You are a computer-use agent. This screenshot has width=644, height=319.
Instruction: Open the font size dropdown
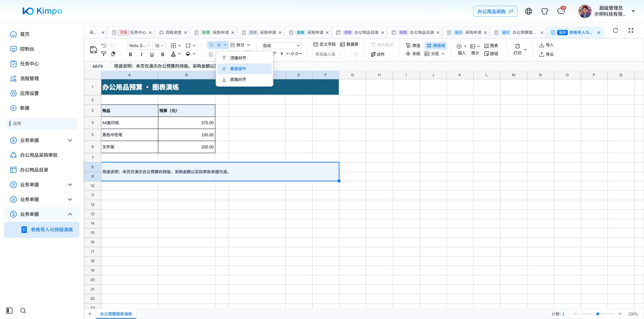(159, 46)
